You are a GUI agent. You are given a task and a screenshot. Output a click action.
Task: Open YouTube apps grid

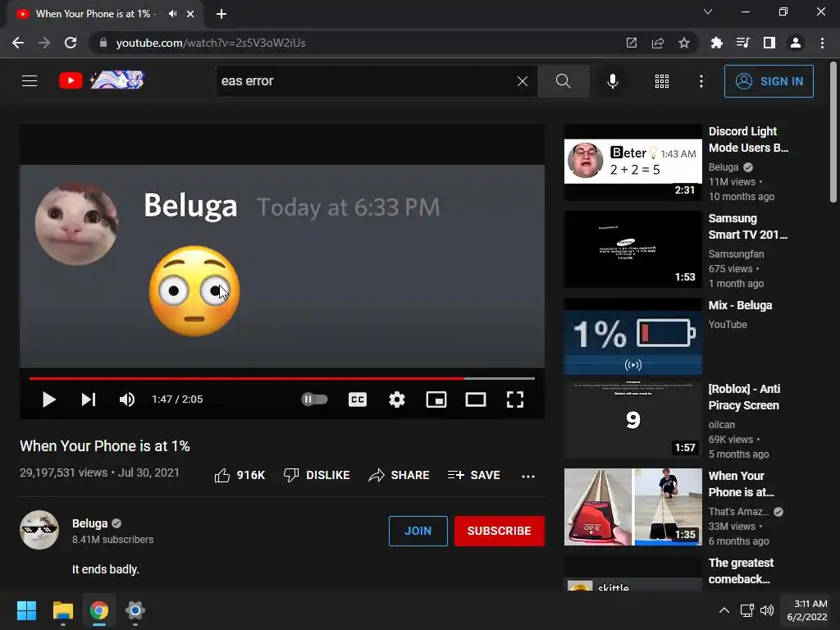662,81
